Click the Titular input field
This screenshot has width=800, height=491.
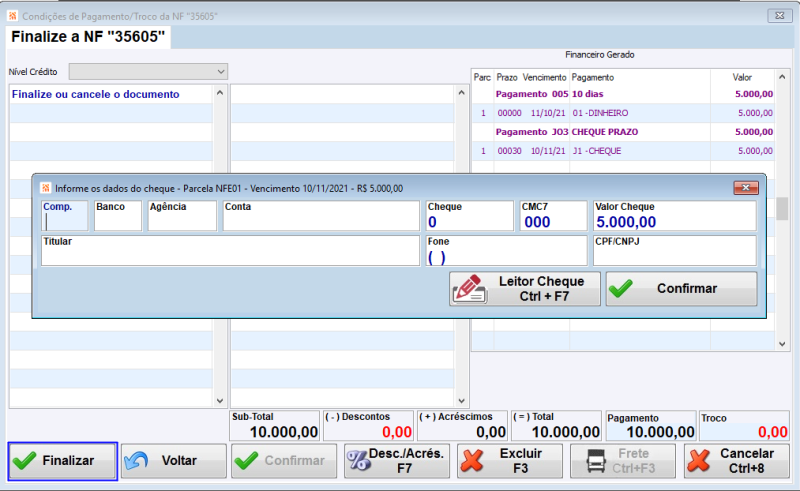[x=231, y=251]
